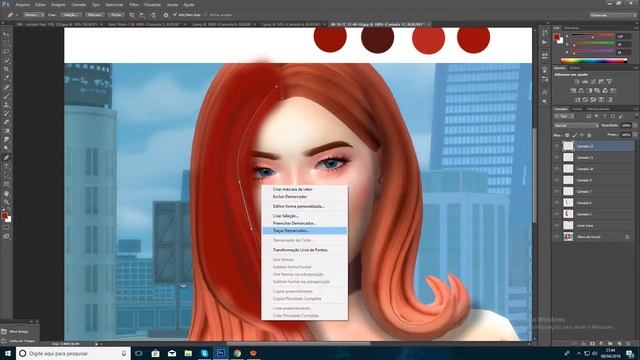The width and height of the screenshot is (640, 360).
Task: Hide the Camada 6 layer
Action: (557, 202)
